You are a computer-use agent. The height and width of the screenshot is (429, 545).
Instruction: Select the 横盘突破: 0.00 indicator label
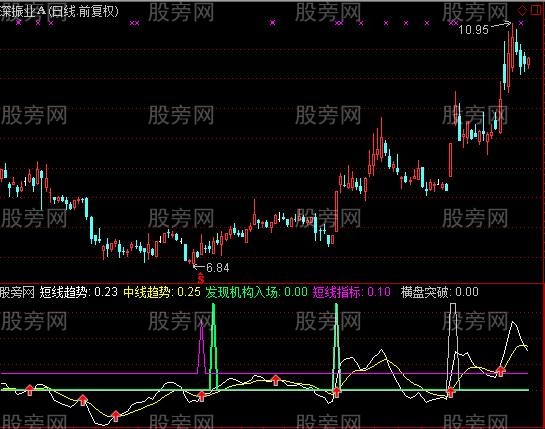[x=440, y=292]
